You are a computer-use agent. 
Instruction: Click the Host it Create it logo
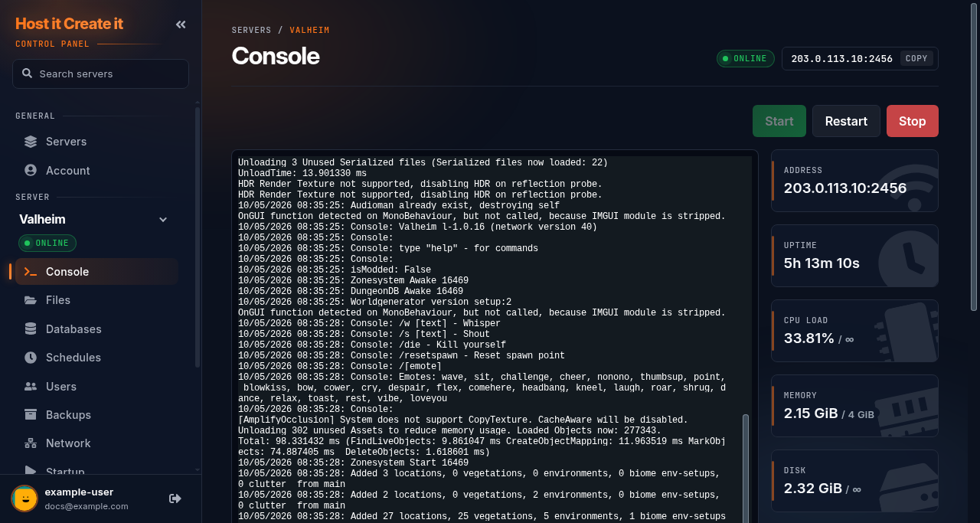click(x=69, y=24)
